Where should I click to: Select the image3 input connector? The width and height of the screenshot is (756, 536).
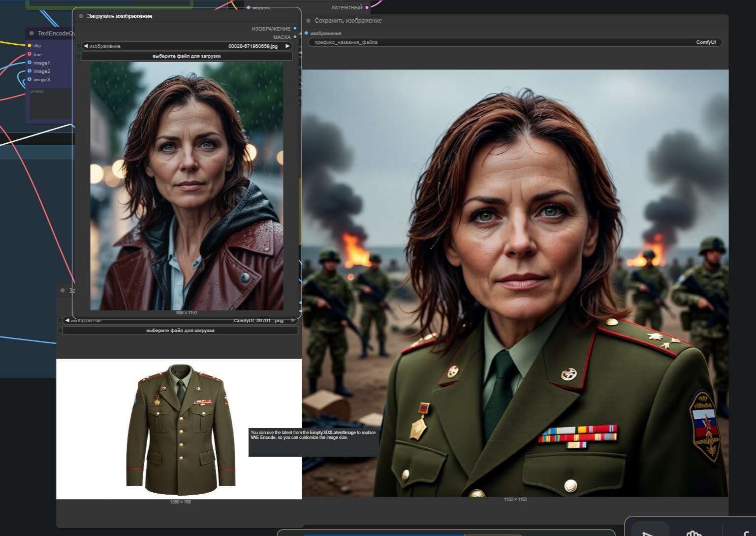(30, 79)
